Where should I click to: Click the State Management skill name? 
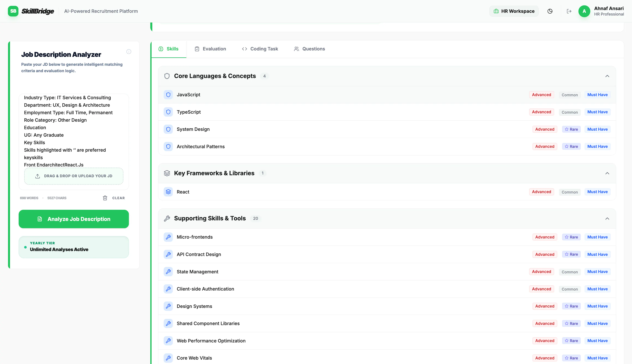(x=197, y=272)
